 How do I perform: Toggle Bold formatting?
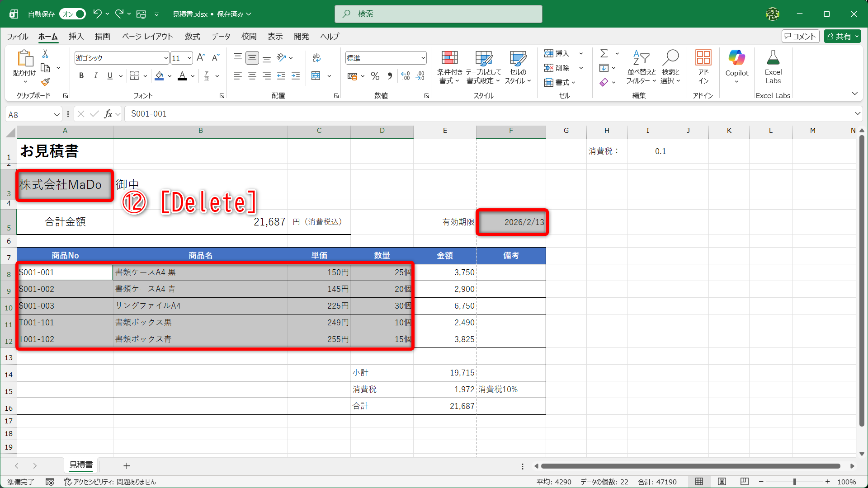[x=81, y=76]
